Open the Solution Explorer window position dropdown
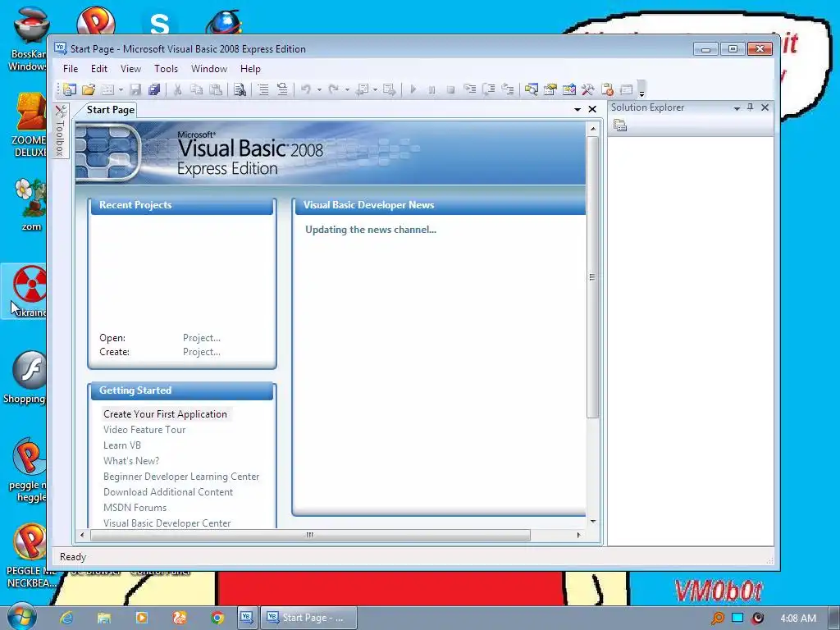The height and width of the screenshot is (630, 840). [737, 107]
